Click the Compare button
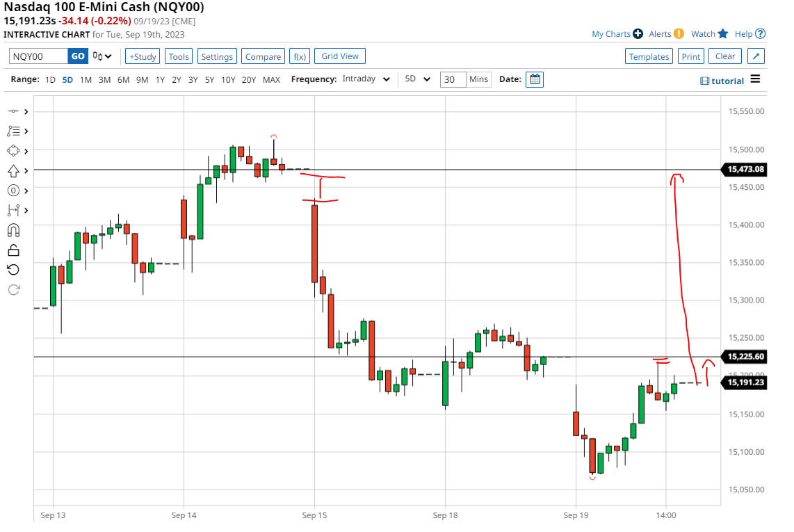The image size is (794, 532). click(264, 56)
